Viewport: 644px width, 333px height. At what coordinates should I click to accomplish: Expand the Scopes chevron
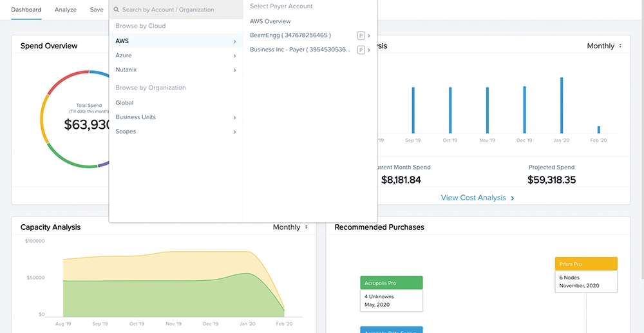pyautogui.click(x=234, y=132)
